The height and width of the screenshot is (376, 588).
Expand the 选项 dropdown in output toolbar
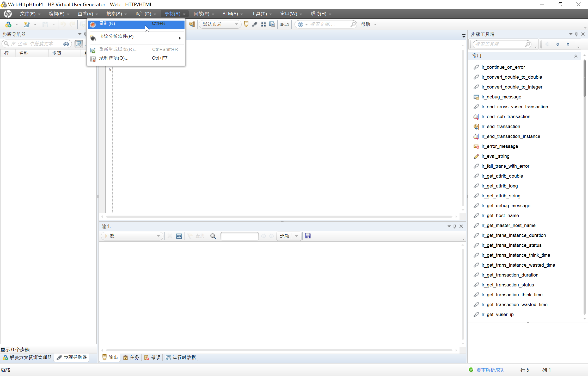point(296,236)
